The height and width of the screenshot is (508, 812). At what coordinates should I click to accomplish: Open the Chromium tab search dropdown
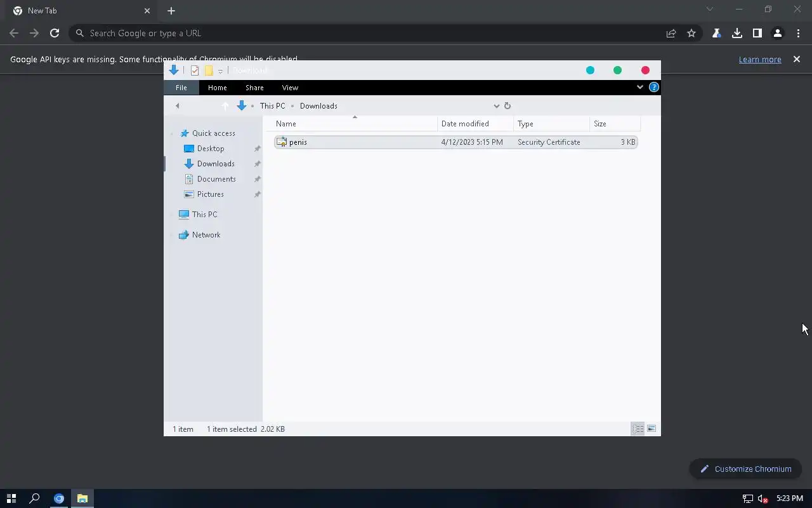click(x=710, y=9)
